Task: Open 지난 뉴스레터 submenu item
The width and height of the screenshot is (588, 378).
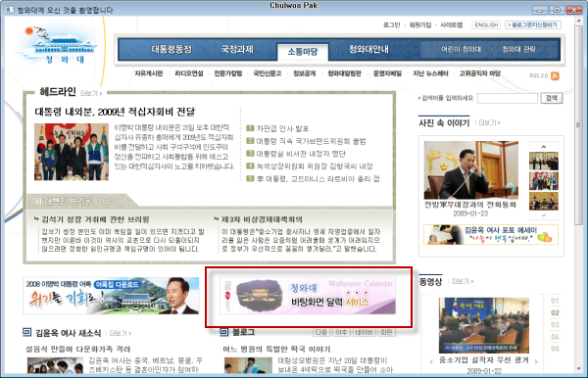Action: [x=430, y=73]
